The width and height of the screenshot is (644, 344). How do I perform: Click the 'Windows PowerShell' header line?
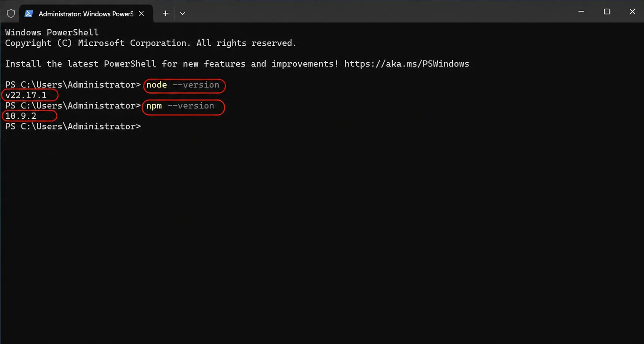coord(52,33)
